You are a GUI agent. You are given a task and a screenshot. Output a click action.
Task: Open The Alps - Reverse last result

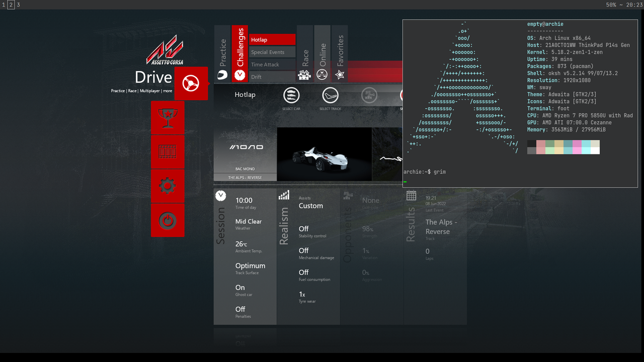click(441, 227)
